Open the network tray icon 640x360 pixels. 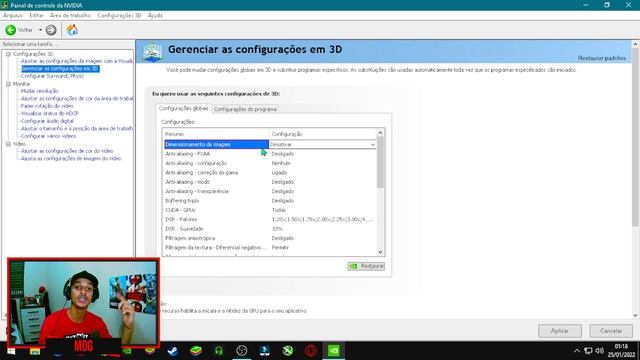click(x=588, y=351)
